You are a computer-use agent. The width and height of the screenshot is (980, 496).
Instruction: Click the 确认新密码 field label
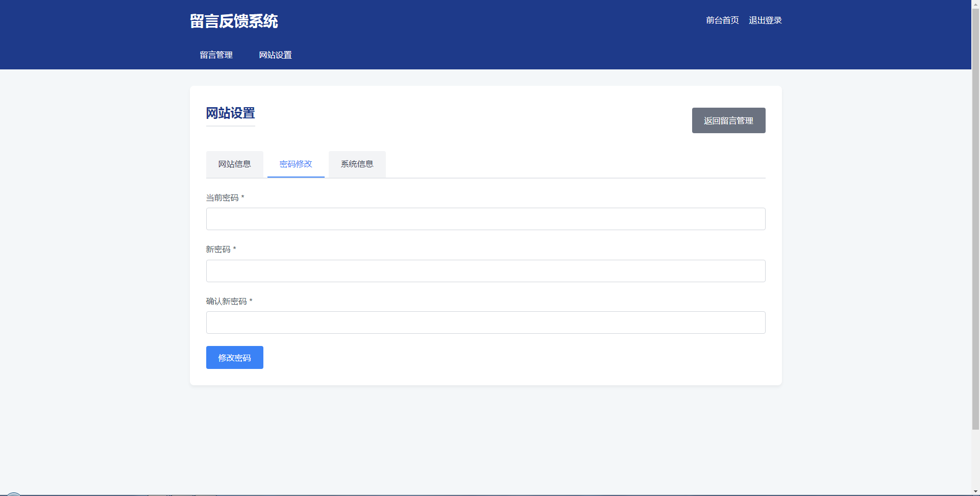226,302
